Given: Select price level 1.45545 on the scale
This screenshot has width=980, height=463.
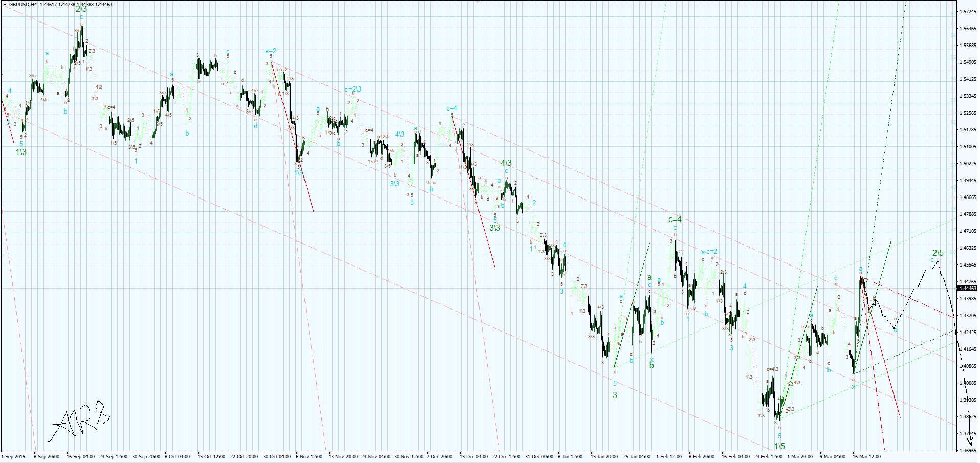Looking at the screenshot, I should click(968, 264).
